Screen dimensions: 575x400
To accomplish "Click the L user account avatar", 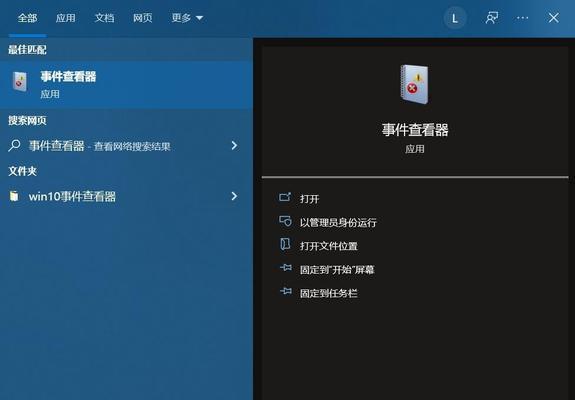I will (455, 18).
